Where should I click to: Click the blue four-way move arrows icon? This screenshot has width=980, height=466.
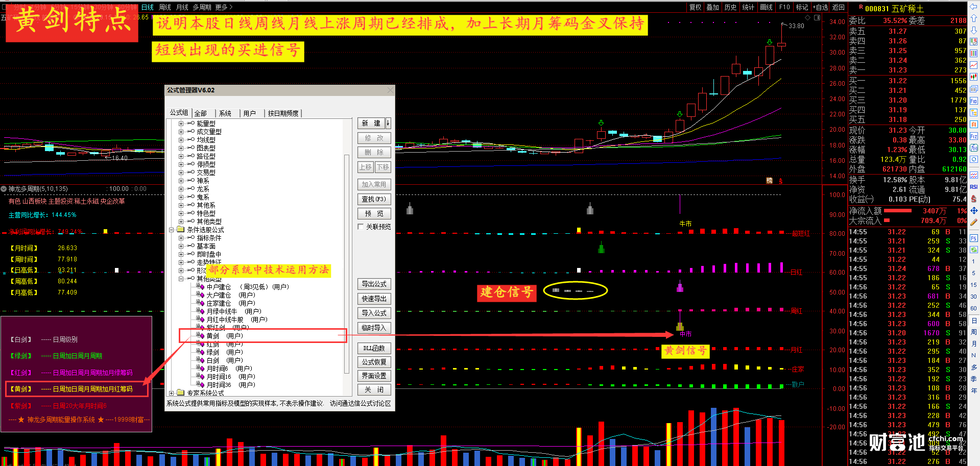tap(974, 211)
